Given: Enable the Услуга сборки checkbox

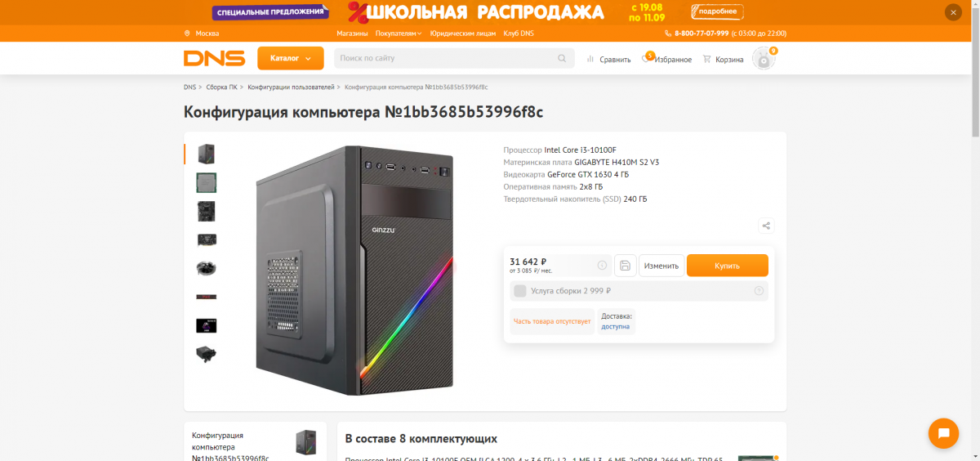Looking at the screenshot, I should pyautogui.click(x=520, y=291).
